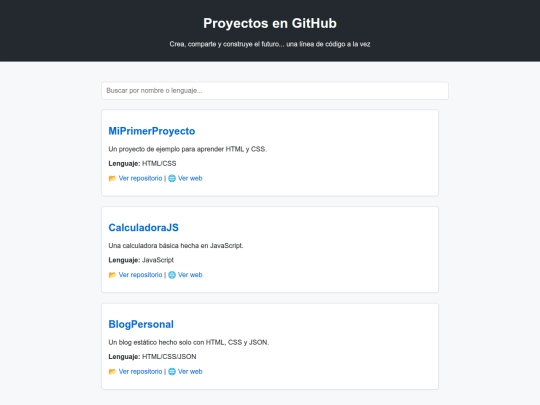Click the folder icon in BlogPersonal card
The image size is (540, 405).
point(112,372)
